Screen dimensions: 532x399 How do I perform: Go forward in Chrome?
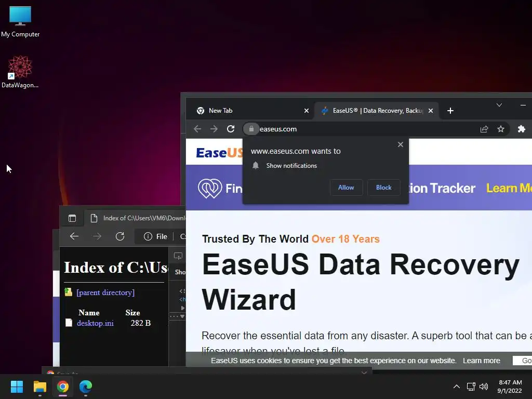pos(214,129)
